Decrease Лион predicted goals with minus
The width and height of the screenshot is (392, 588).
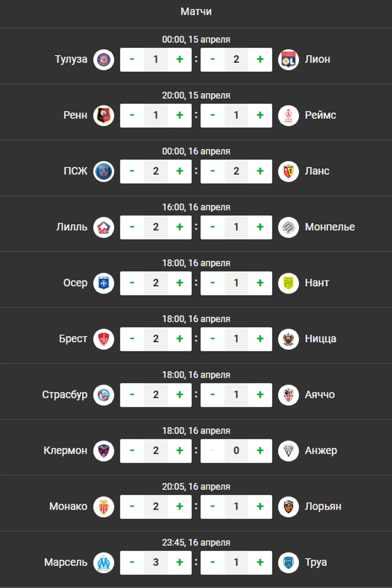coord(212,60)
